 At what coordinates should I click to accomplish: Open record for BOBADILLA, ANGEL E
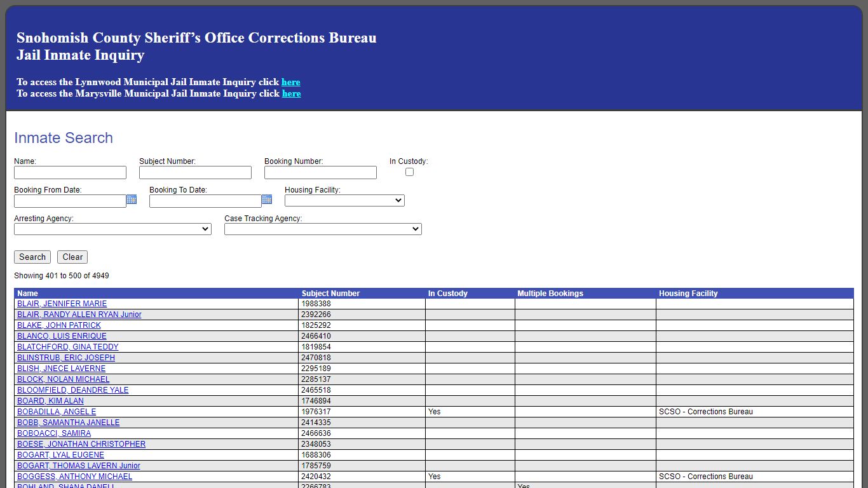tap(57, 412)
